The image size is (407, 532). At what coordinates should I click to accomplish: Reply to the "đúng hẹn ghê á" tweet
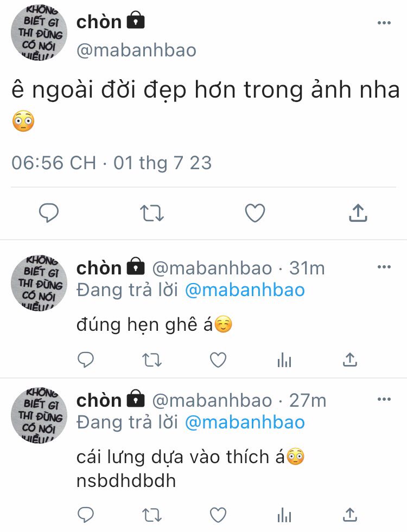[x=86, y=360]
